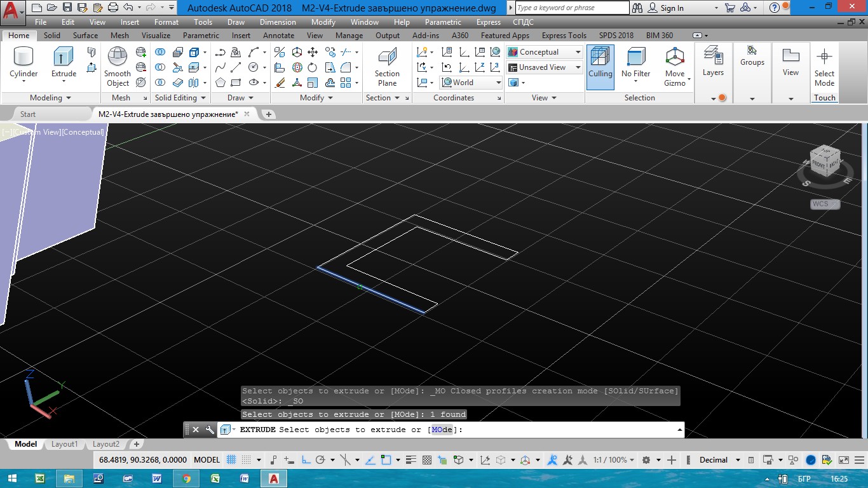This screenshot has width=868, height=488.
Task: Expand the Modeling panel
Action: tap(50, 98)
